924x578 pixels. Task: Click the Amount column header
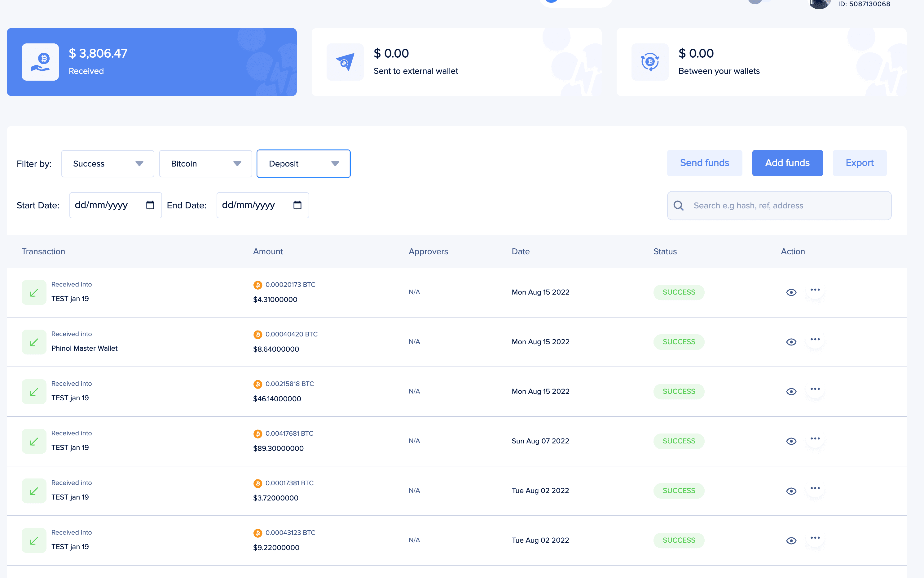268,251
